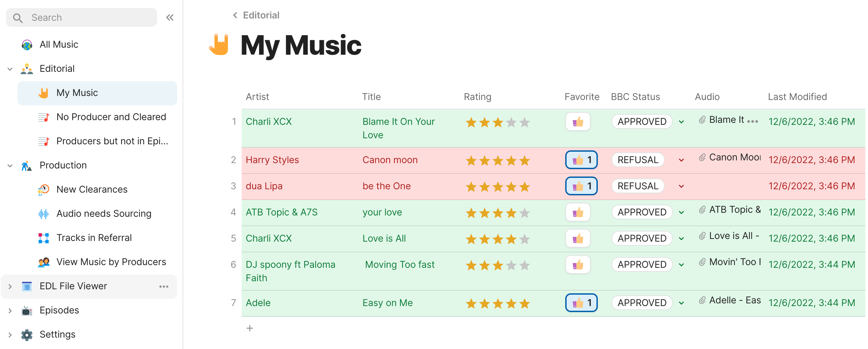Click the Settings gear icon in sidebar
The image size is (868, 349).
click(27, 335)
